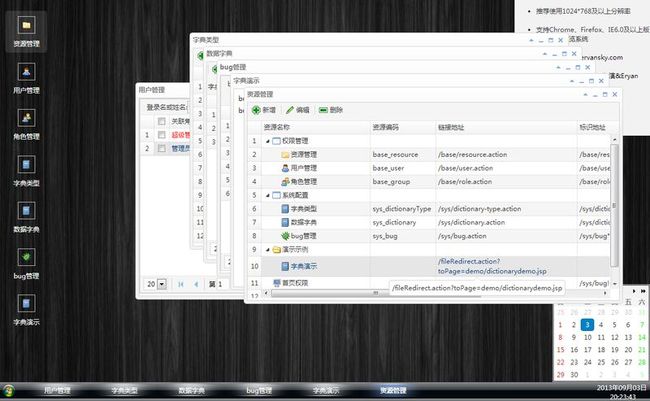Select the 字典类型 row in resource tree
650x401 pixels.
(429, 209)
